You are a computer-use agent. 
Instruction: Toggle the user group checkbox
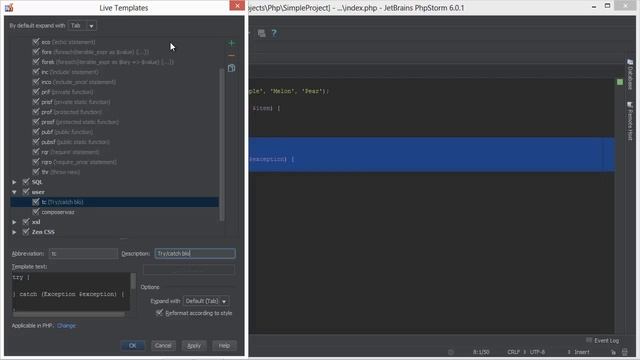[x=26, y=192]
